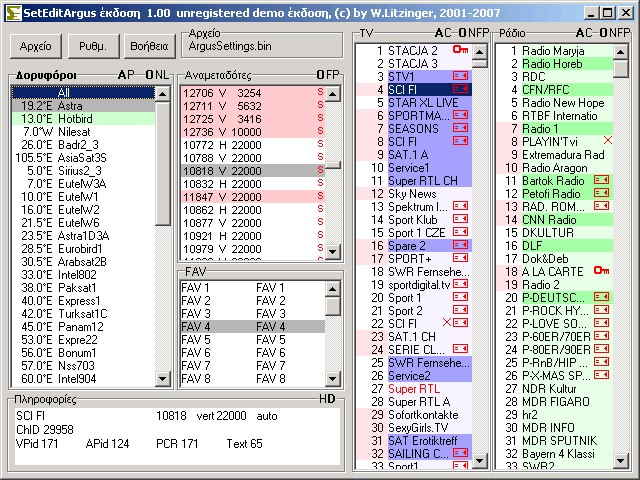This screenshot has width=640, height=480.
Task: Click the card icon next to P-DEUTSC... radio
Action: [601, 297]
